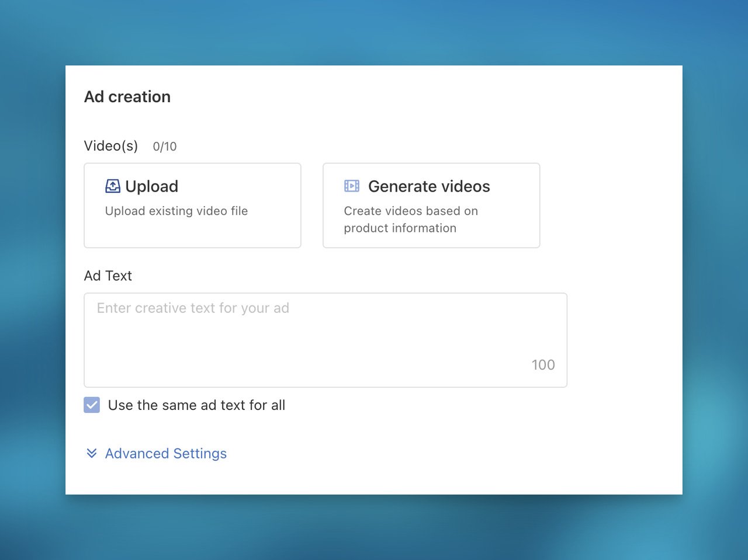Click the checkmark in the blue checkbox
This screenshot has height=560, width=748.
(x=92, y=405)
